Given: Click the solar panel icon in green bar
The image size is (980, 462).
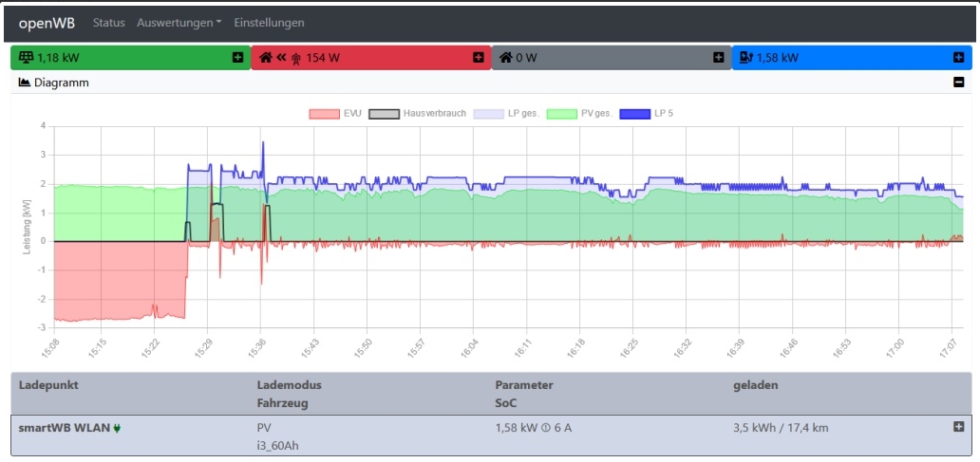Looking at the screenshot, I should [x=27, y=58].
